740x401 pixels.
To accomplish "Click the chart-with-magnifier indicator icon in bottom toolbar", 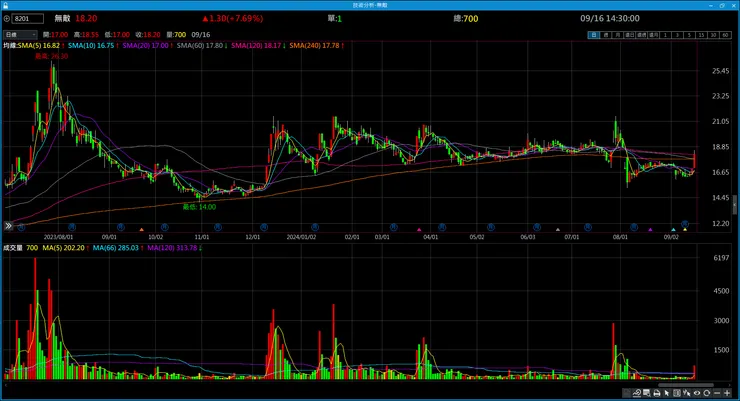I will pos(637,393).
